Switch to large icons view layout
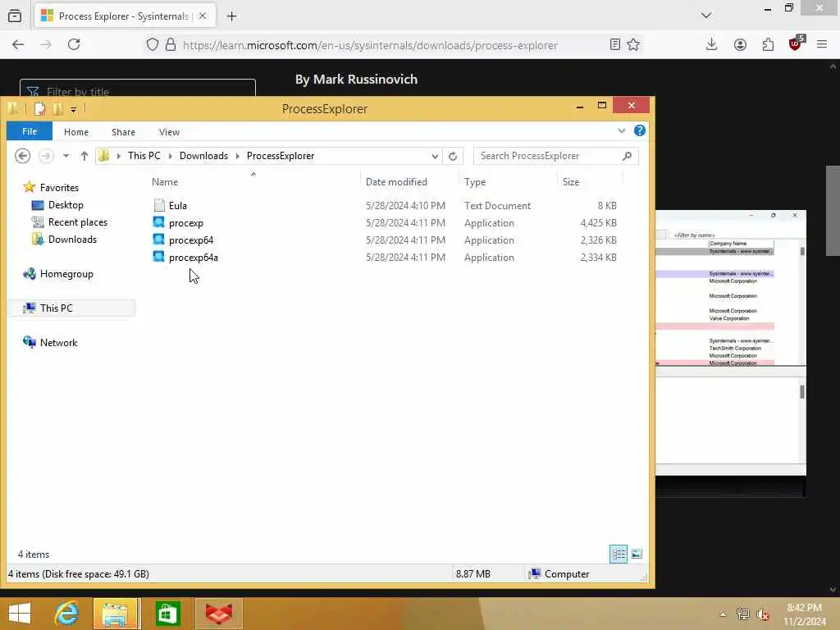 (637, 554)
